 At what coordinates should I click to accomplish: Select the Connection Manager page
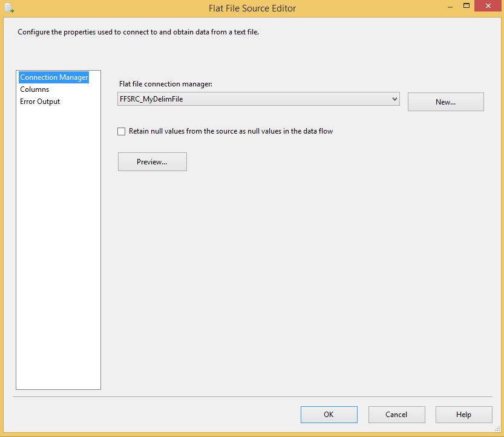click(x=54, y=77)
